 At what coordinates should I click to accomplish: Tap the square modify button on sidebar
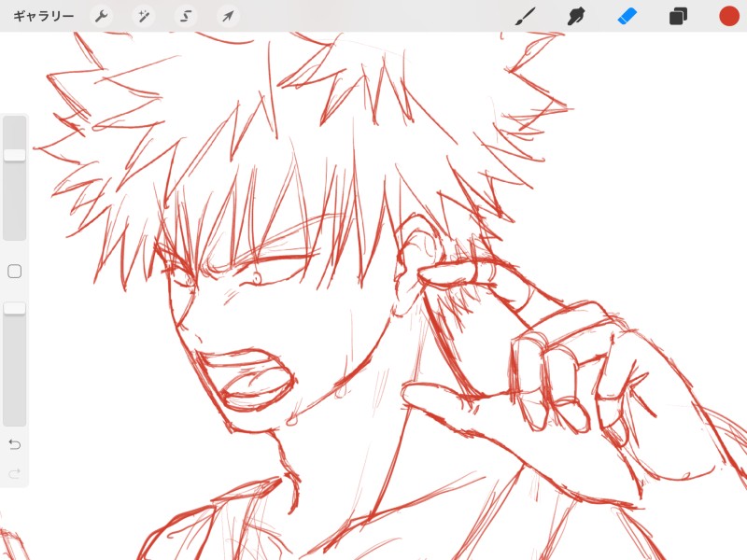[14, 272]
